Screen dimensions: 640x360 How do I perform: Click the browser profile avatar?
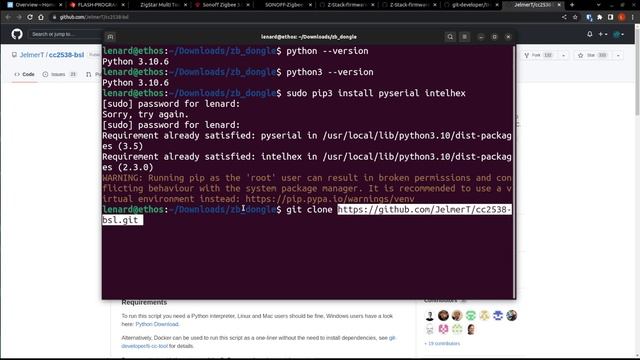tap(622, 17)
